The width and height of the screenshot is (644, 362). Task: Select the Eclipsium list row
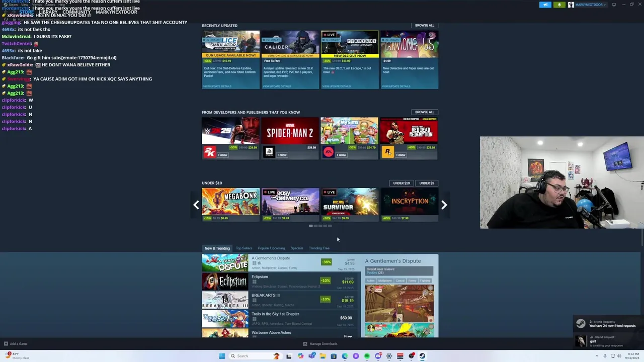pyautogui.click(x=279, y=282)
